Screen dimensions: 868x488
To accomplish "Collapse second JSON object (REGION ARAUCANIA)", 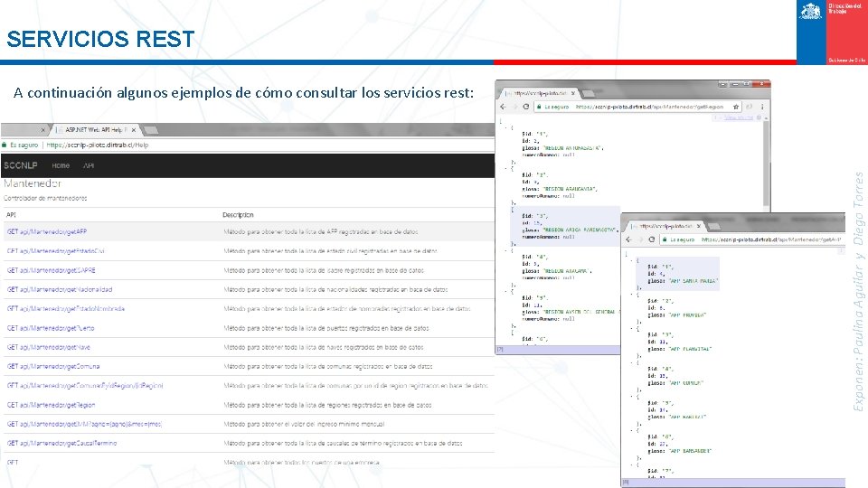I will pos(505,168).
